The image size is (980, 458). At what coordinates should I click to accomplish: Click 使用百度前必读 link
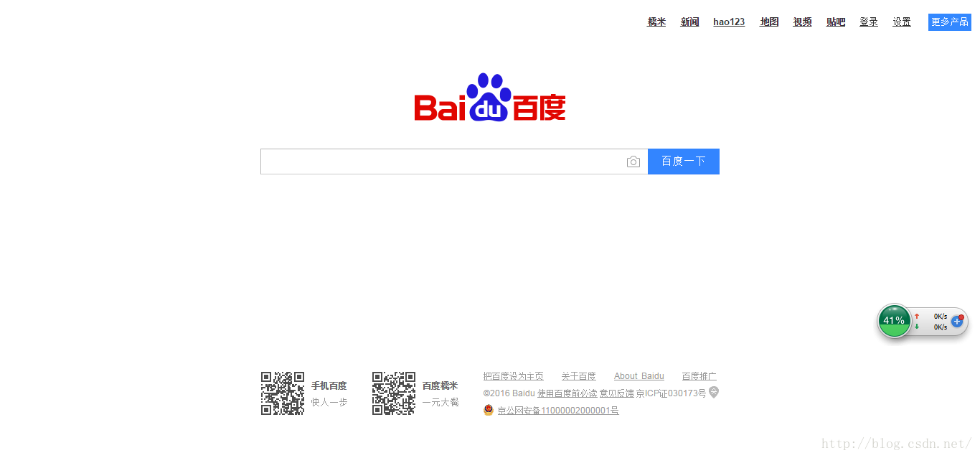(567, 393)
